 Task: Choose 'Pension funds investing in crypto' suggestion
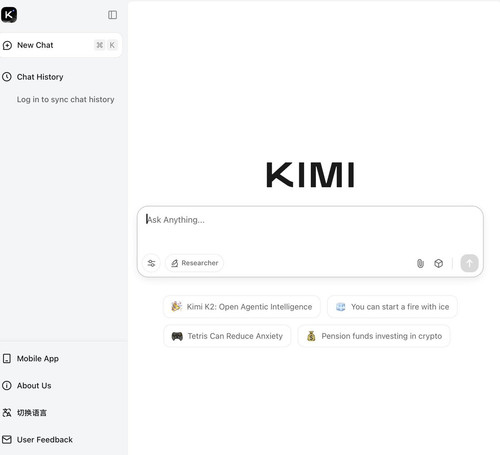tap(374, 336)
